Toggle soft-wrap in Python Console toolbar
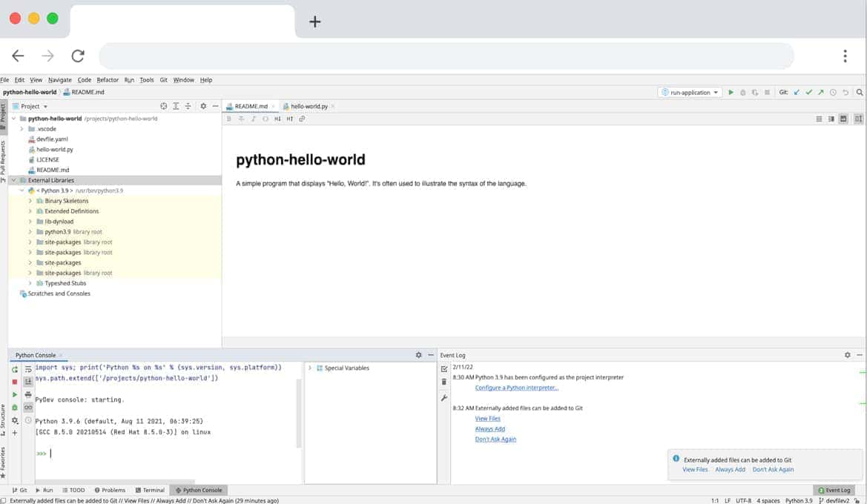The height and width of the screenshot is (504, 867). point(28,369)
